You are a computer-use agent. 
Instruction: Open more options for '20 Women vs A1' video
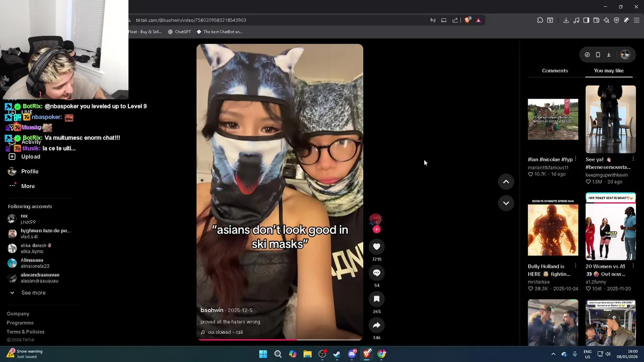(633, 266)
